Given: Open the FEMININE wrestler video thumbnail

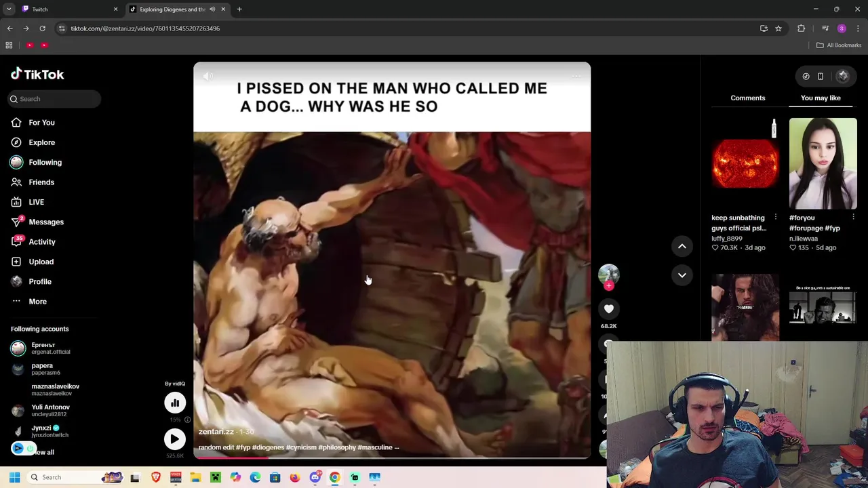Looking at the screenshot, I should [x=745, y=307].
